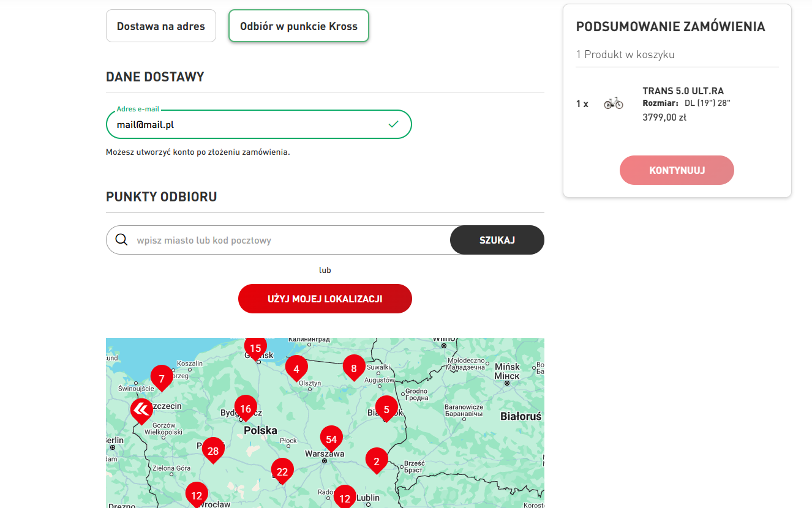Select map cluster marker 7 near Koszalin

(162, 378)
